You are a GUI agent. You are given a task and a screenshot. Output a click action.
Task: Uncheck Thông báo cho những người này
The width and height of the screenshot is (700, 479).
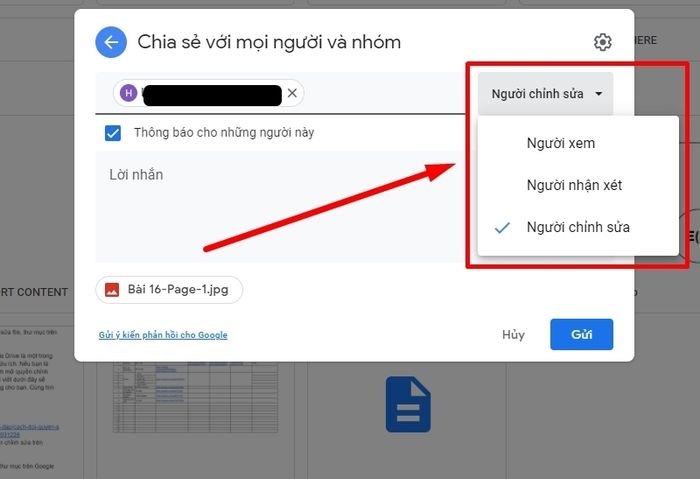point(112,133)
